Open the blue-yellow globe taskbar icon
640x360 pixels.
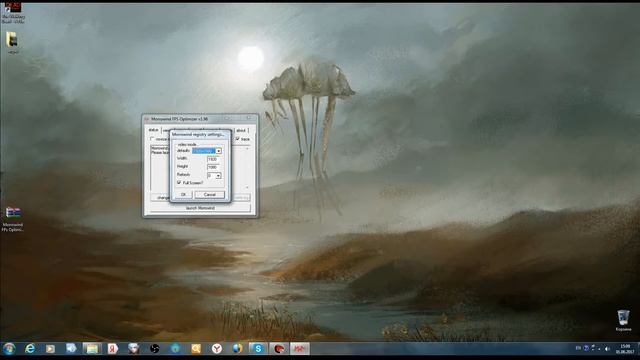tap(238, 349)
